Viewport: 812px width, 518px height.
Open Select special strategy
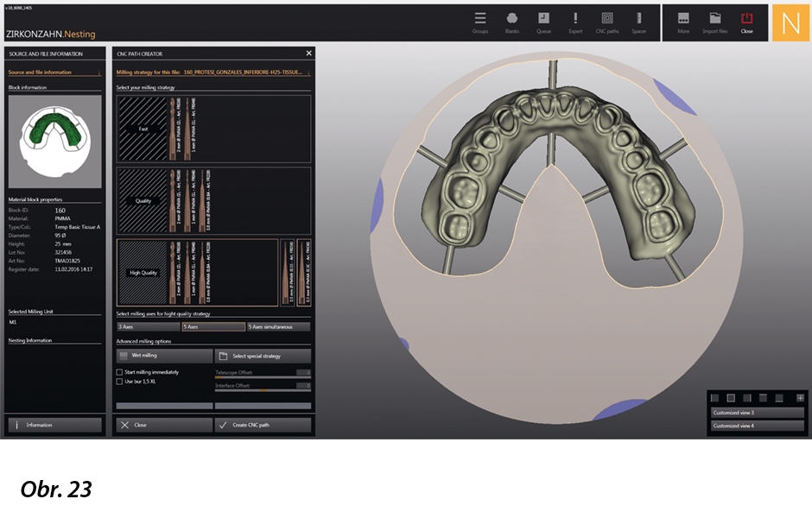pyautogui.click(x=263, y=356)
